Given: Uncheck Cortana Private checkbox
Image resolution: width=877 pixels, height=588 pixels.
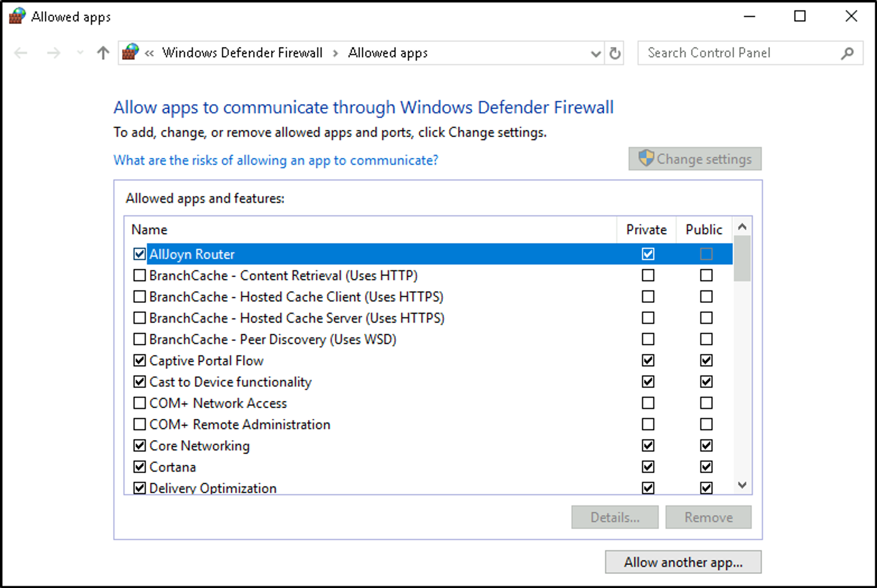Looking at the screenshot, I should (648, 467).
